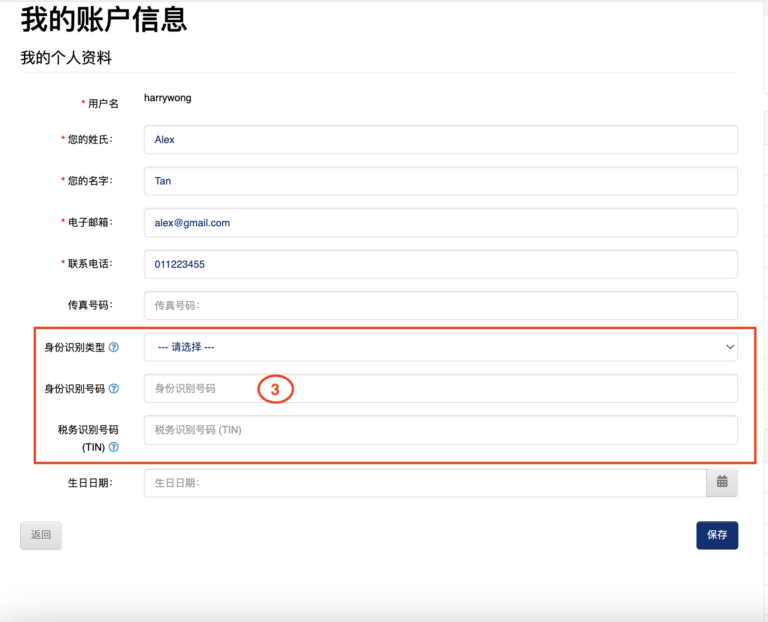
Task: Click the 电子邮箱 label
Action: 90,222
